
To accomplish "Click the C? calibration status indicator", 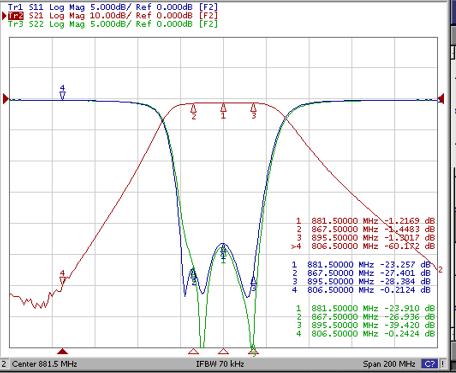I will (429, 364).
